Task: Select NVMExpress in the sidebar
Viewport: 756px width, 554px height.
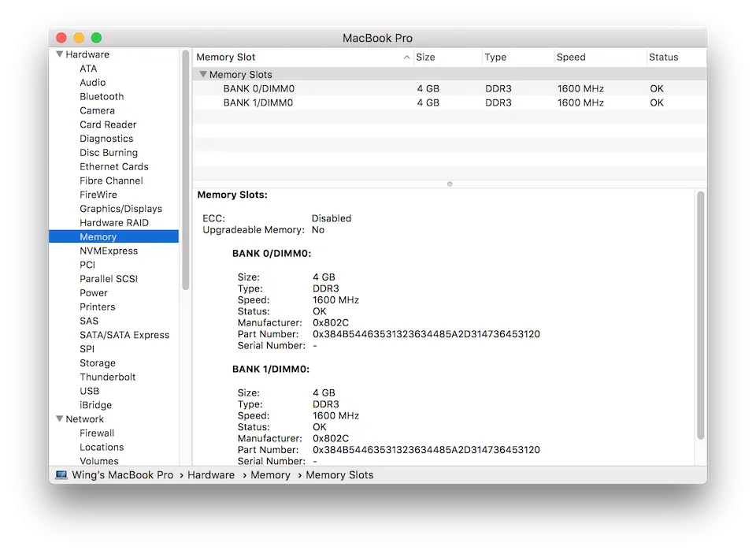Action: point(107,251)
